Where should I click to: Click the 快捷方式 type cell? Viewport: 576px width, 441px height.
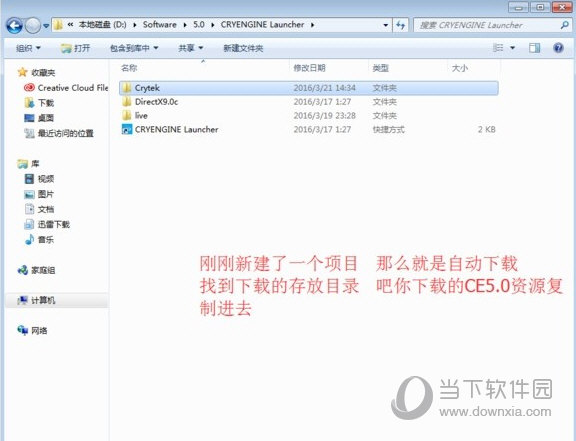[389, 129]
